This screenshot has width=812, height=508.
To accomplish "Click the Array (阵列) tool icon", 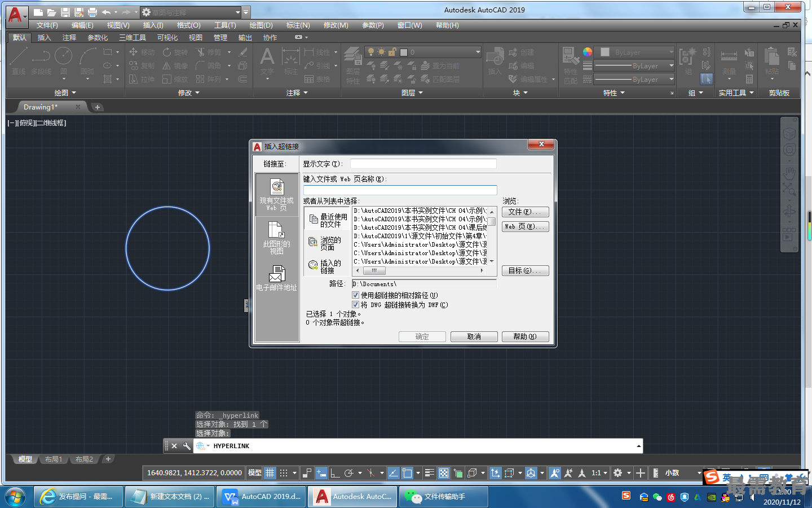I will [x=200, y=79].
